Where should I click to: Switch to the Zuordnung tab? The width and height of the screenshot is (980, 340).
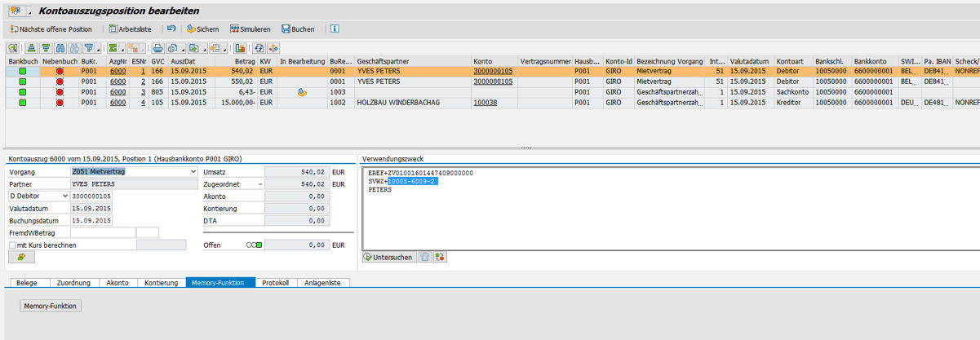(73, 283)
